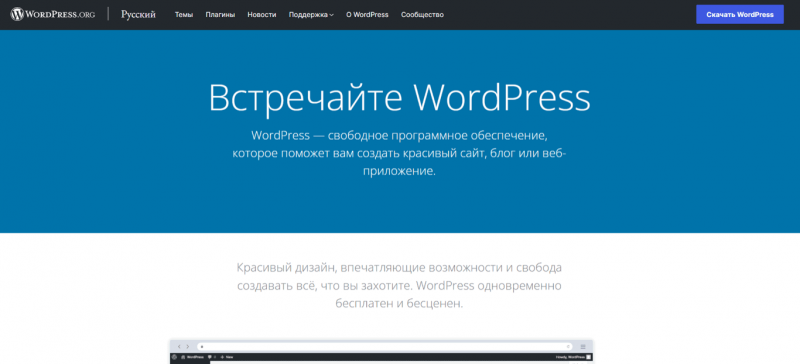Click the Встречайте WordPress heading

pos(399,98)
